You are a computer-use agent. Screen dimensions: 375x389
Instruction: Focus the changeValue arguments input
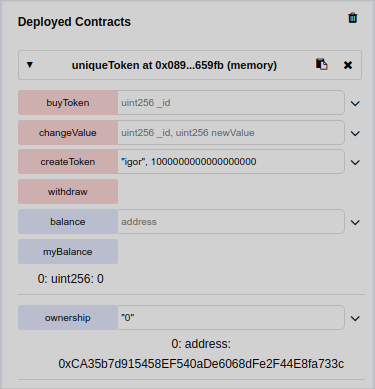tap(231, 133)
